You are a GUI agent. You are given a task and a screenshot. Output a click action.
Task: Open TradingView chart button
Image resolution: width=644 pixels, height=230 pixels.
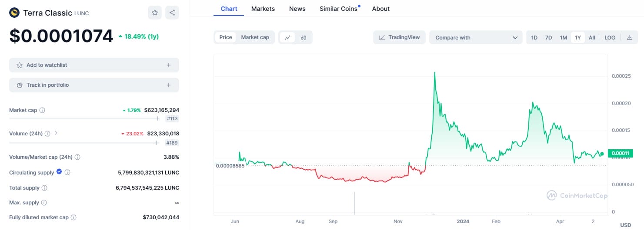pyautogui.click(x=399, y=37)
